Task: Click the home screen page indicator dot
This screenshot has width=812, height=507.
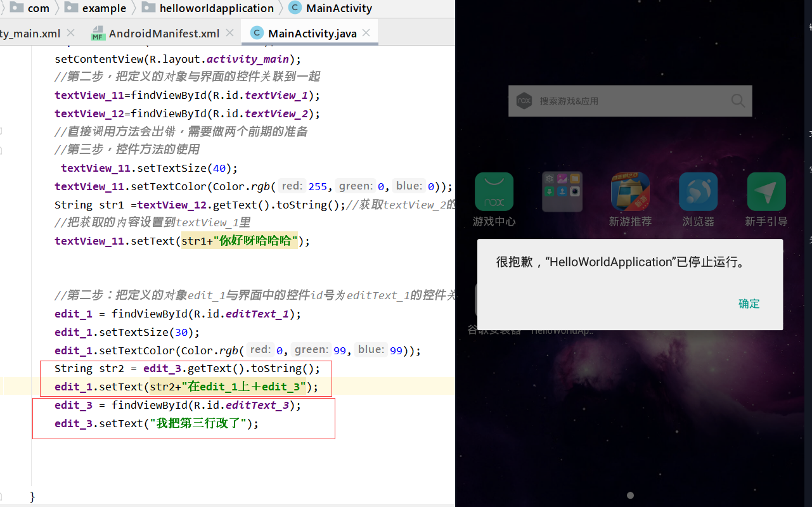Action: click(629, 495)
